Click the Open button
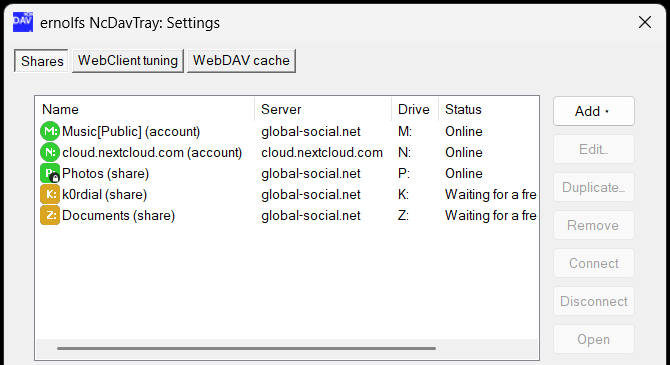Image resolution: width=670 pixels, height=365 pixels. point(594,339)
